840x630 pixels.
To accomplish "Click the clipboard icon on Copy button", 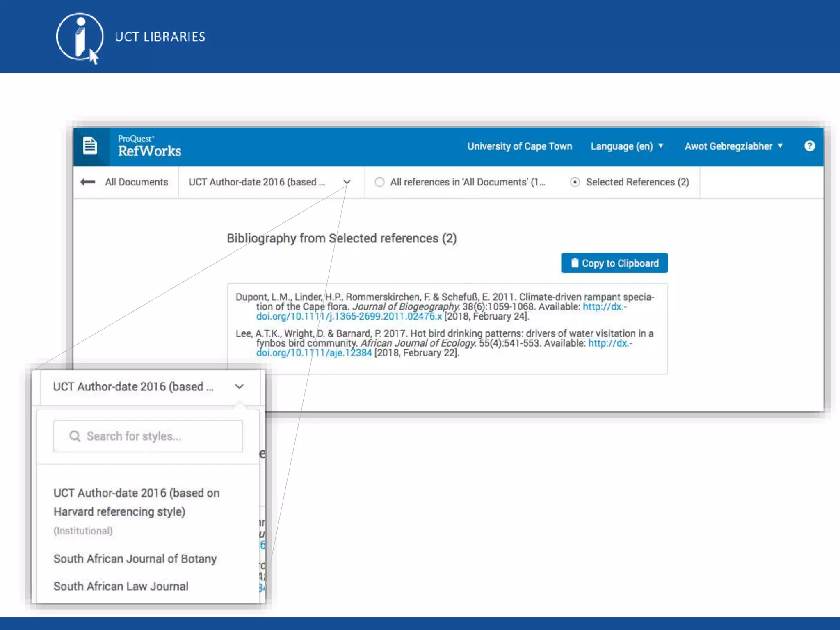I will [x=575, y=263].
